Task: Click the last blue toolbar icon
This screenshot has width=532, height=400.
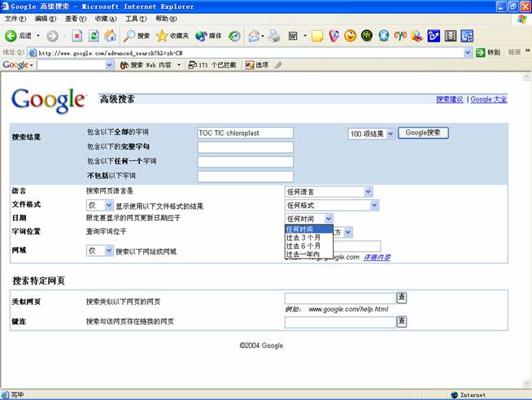Action: pos(467,36)
